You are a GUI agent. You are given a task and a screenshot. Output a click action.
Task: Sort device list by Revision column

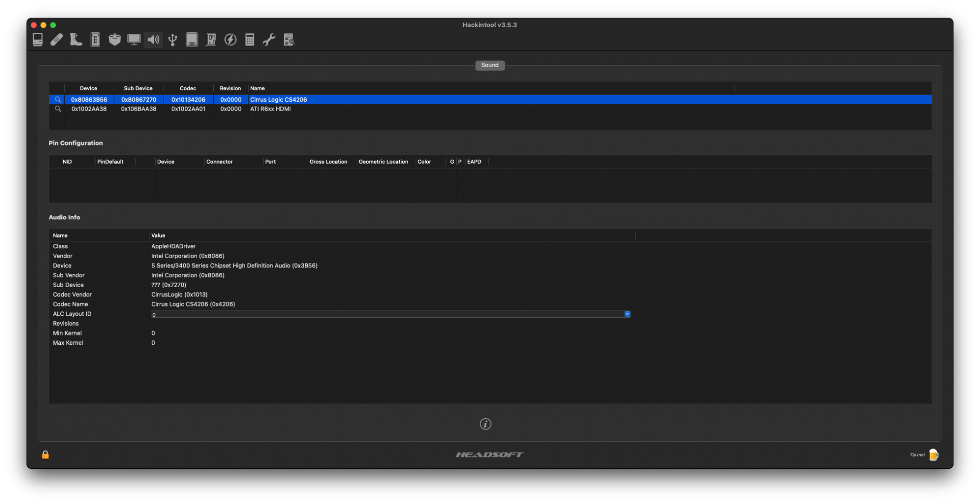[230, 88]
